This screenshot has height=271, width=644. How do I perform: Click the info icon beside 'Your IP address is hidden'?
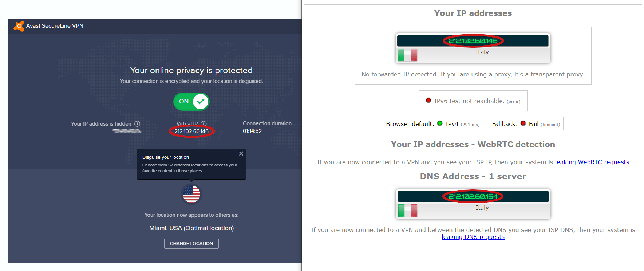coord(137,124)
